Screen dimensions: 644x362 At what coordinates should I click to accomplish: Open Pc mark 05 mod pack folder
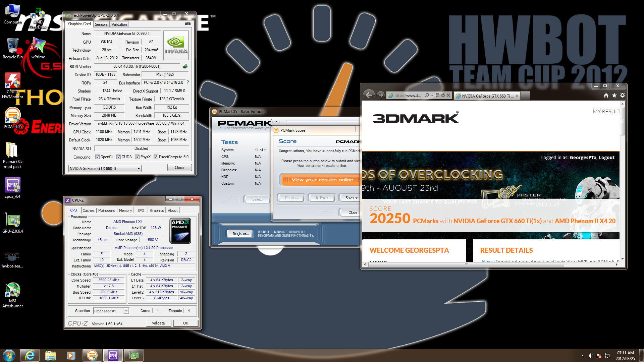[12, 155]
